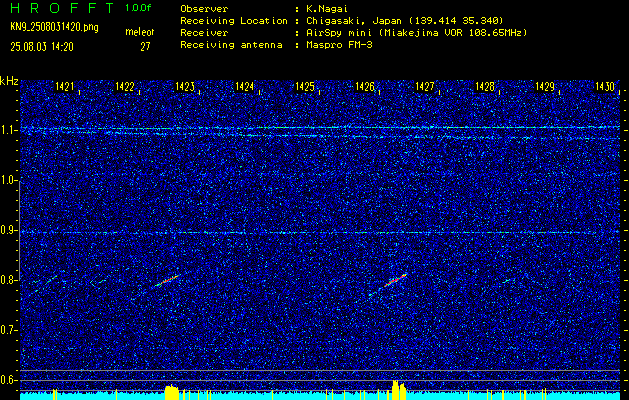
Task: Select filename KN9_2508031420.png
Action: click(x=54, y=28)
